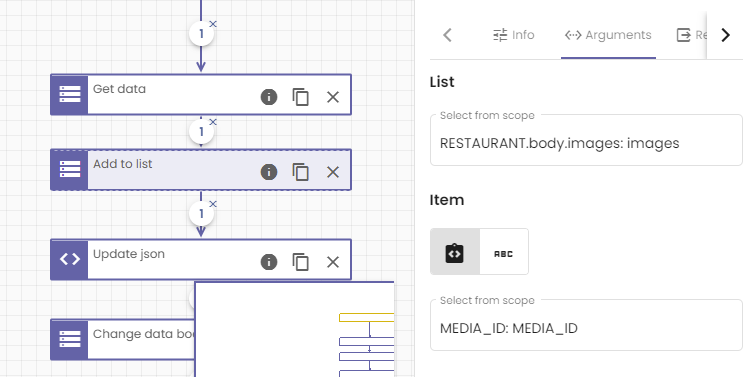This screenshot has height=377, width=753.
Task: Open the List scope selector RESTAURANT.body.images
Action: pyautogui.click(x=586, y=140)
